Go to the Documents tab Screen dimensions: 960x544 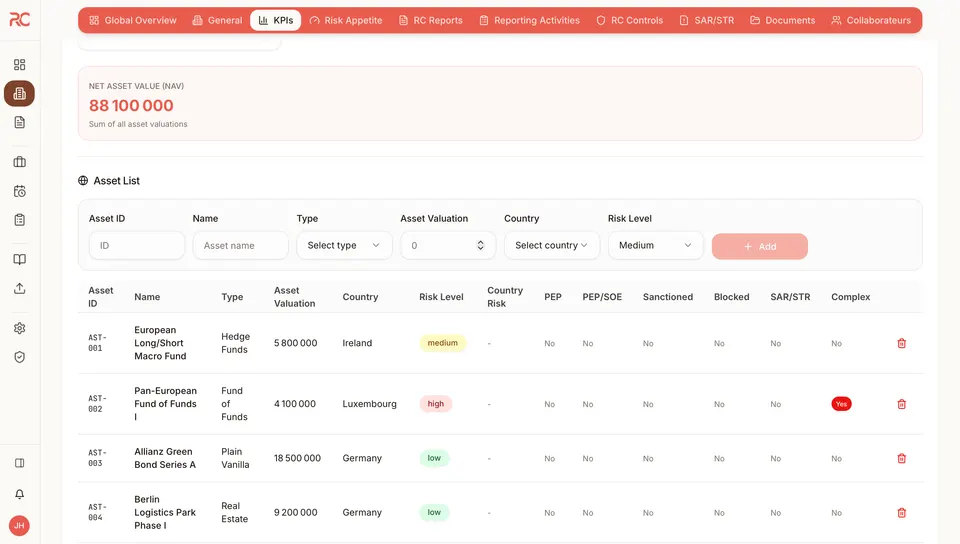(x=783, y=20)
